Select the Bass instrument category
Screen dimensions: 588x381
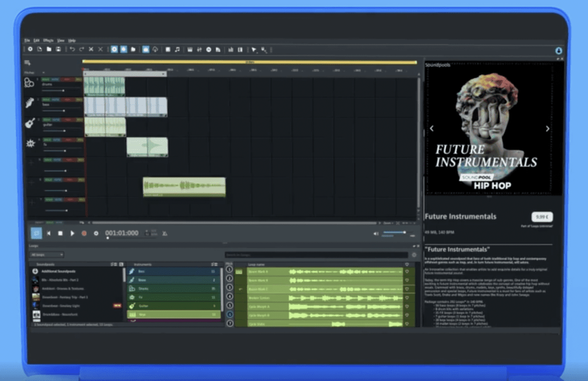coord(173,272)
